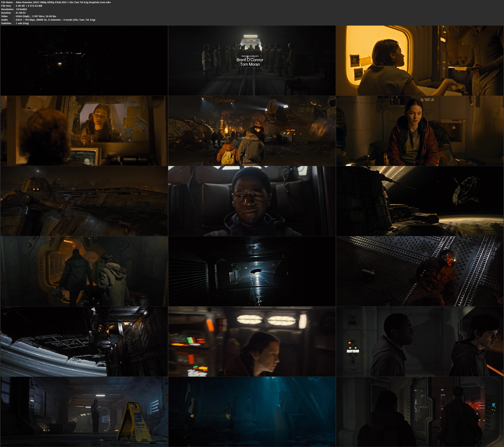Image resolution: width=504 pixels, height=447 pixels.
Task: Click the audio info EAC3 192 kbps line
Action: coord(55,20)
